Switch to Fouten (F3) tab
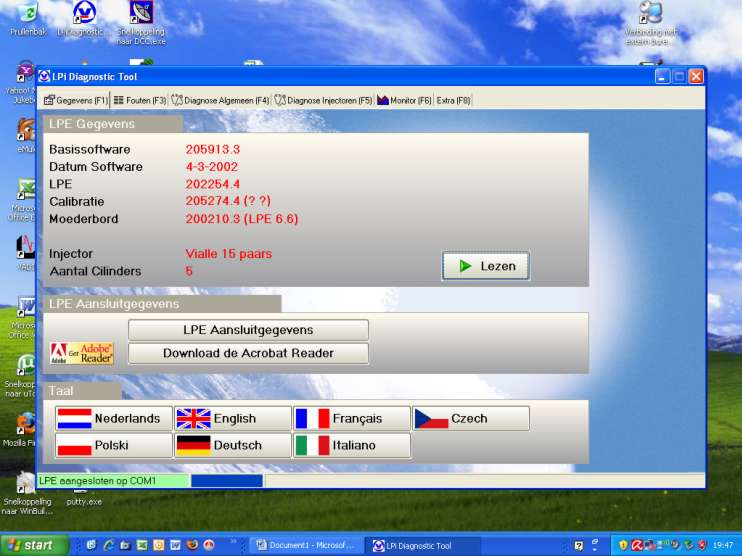Screen dimensions: 742x556 (x=140, y=100)
